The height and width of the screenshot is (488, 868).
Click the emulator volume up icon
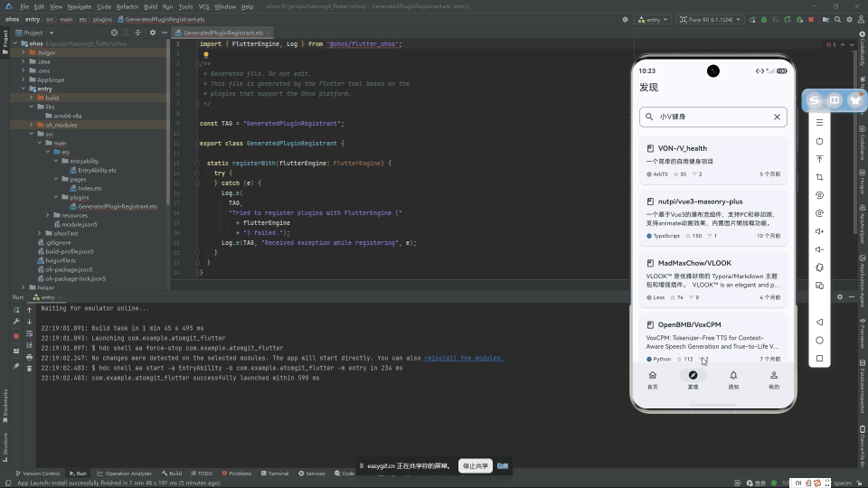click(819, 231)
